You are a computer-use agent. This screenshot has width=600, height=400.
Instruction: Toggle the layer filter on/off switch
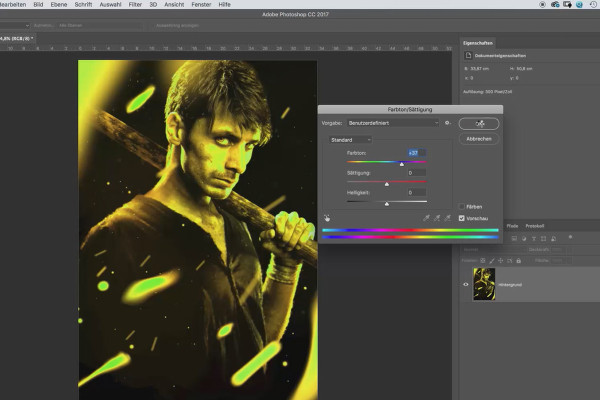coord(570,237)
